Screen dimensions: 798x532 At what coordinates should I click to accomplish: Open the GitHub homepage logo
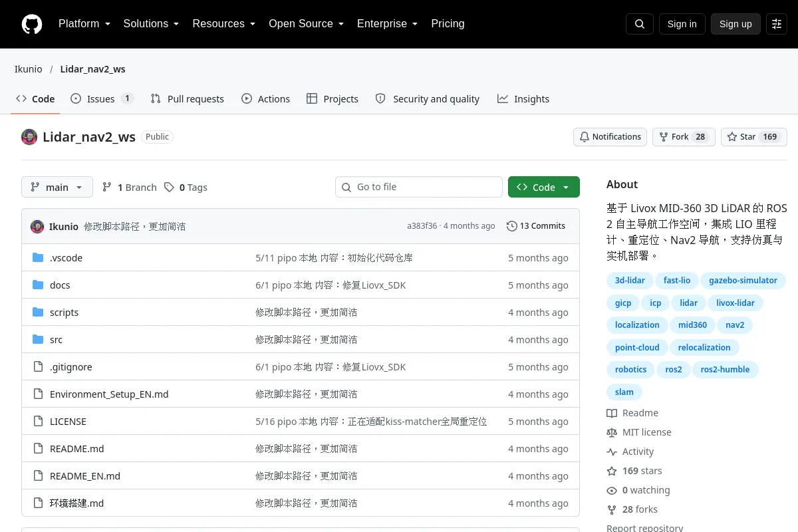coord(32,24)
